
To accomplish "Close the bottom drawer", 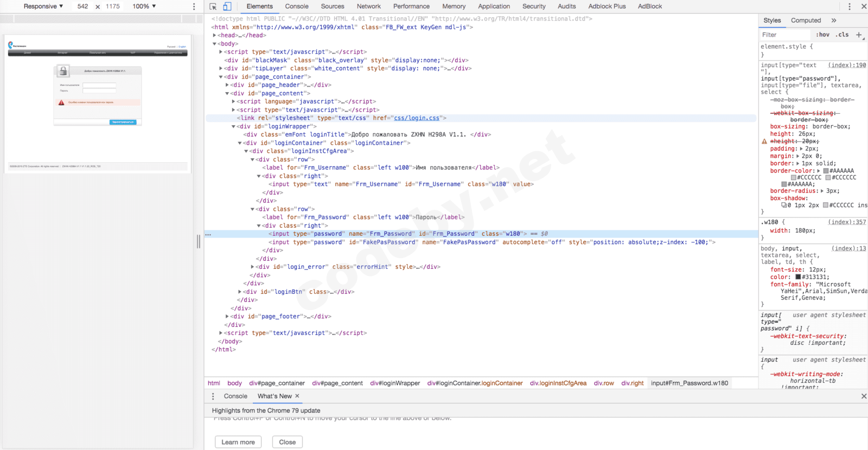I will pyautogui.click(x=864, y=396).
